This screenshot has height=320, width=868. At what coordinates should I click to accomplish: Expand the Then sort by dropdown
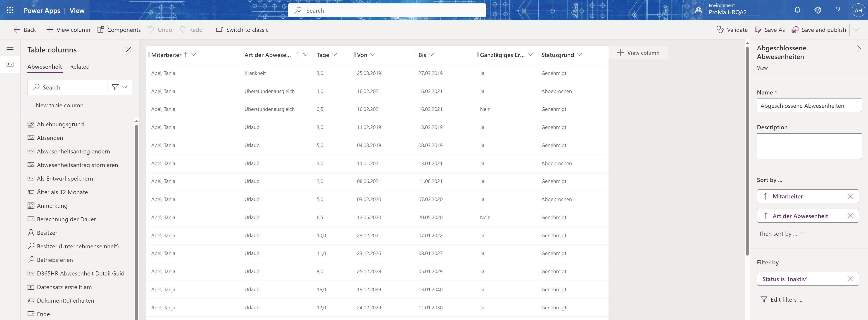(803, 233)
